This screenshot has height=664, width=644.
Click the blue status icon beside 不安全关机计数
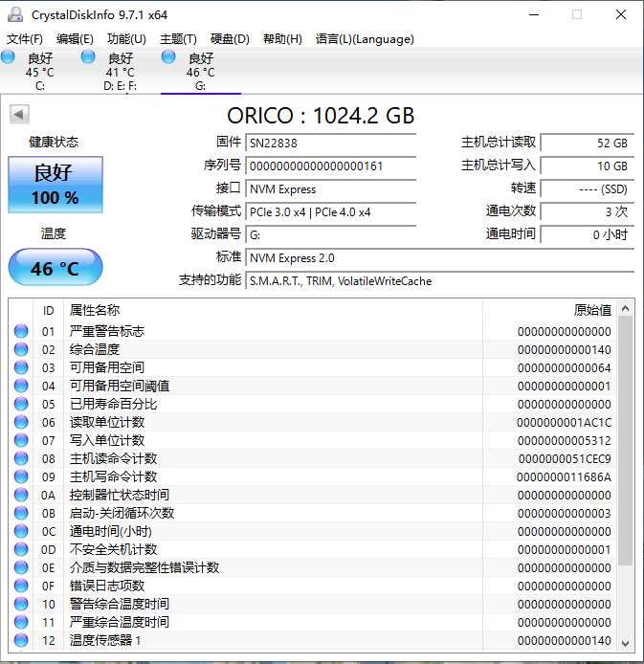pos(21,549)
